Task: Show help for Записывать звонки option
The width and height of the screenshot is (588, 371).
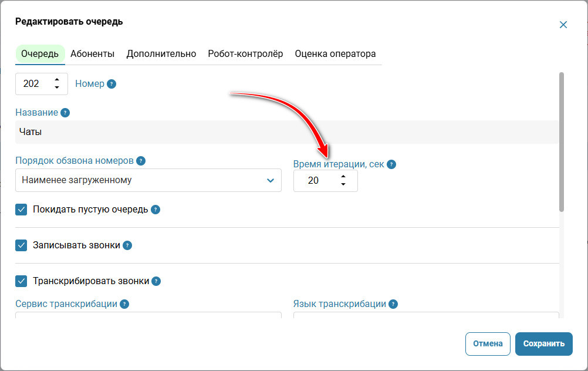Action: tap(127, 245)
